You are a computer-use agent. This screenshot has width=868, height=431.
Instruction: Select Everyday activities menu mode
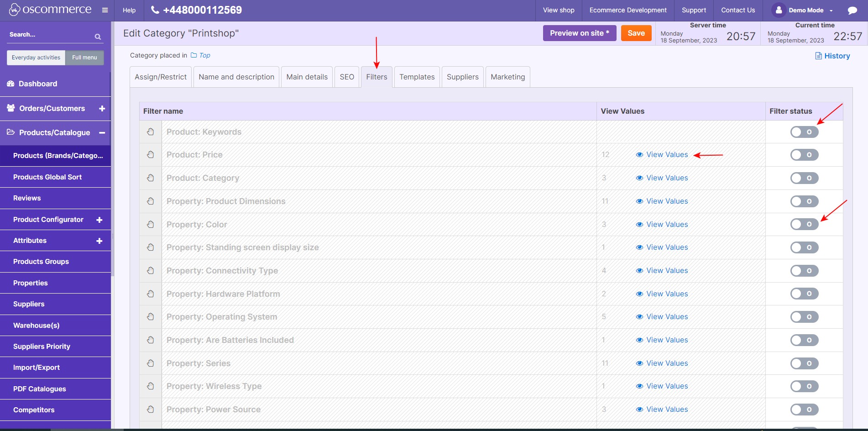[x=36, y=58]
